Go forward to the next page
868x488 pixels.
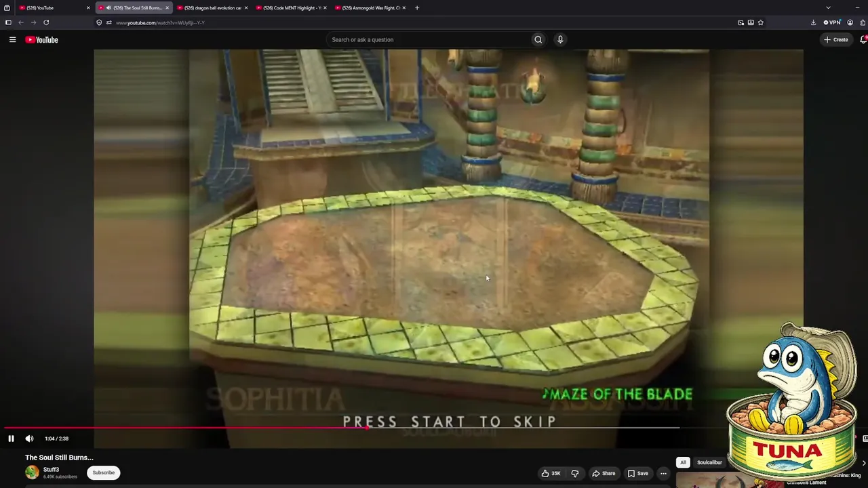[33, 22]
